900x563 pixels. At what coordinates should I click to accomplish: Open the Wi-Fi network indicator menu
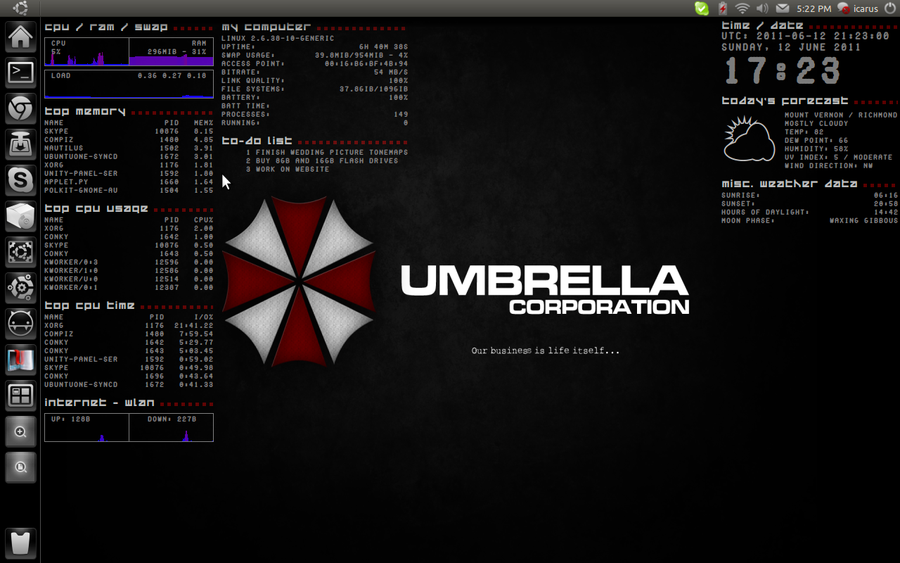(742, 8)
